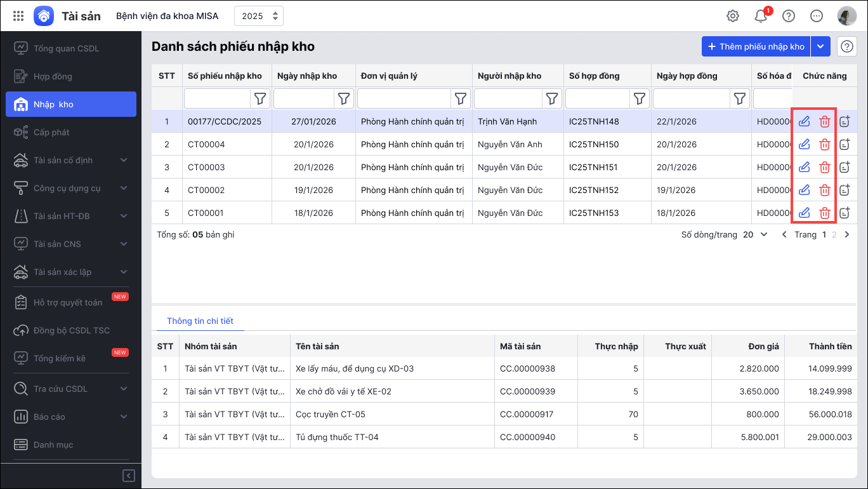The image size is (868, 489).
Task: Delete receipt CT00003 using trash icon
Action: 824,167
